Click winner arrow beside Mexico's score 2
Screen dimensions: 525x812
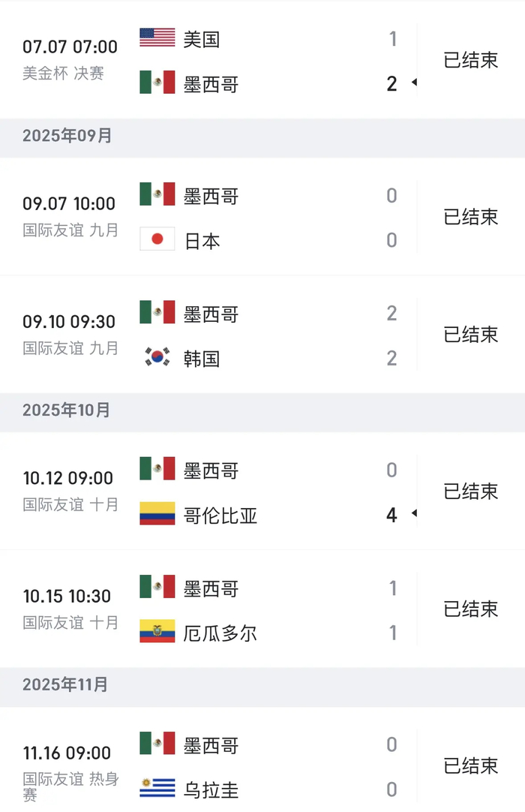(x=414, y=83)
